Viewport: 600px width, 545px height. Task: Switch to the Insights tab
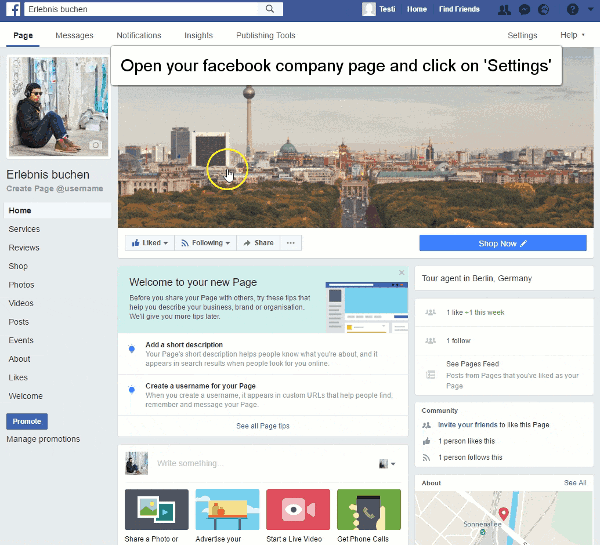199,35
